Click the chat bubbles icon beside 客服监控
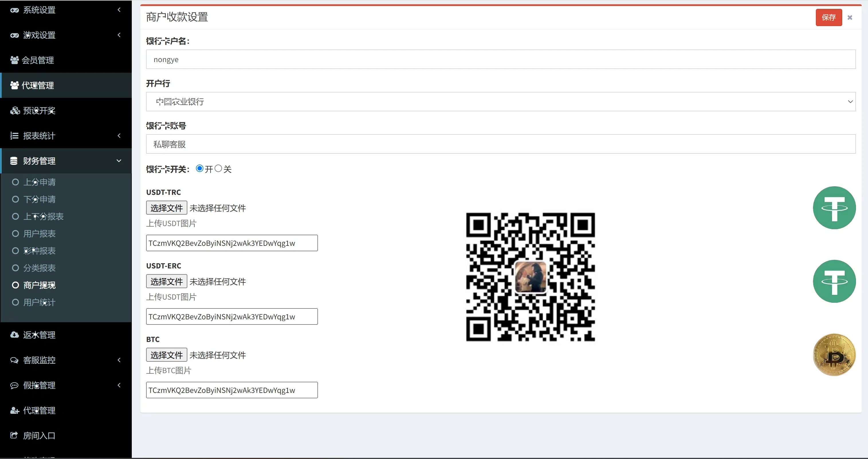 (x=15, y=360)
